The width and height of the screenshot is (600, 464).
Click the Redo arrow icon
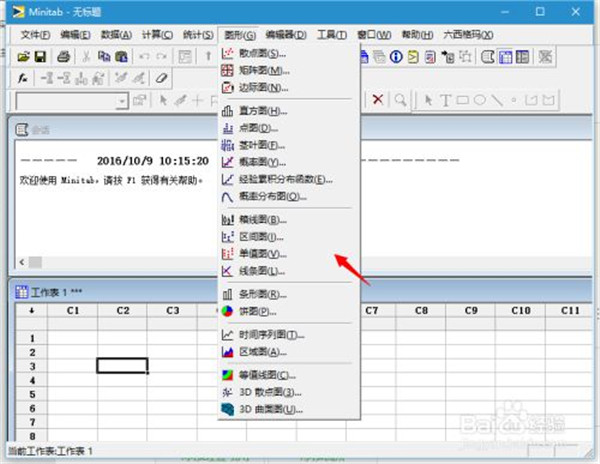coord(161,57)
